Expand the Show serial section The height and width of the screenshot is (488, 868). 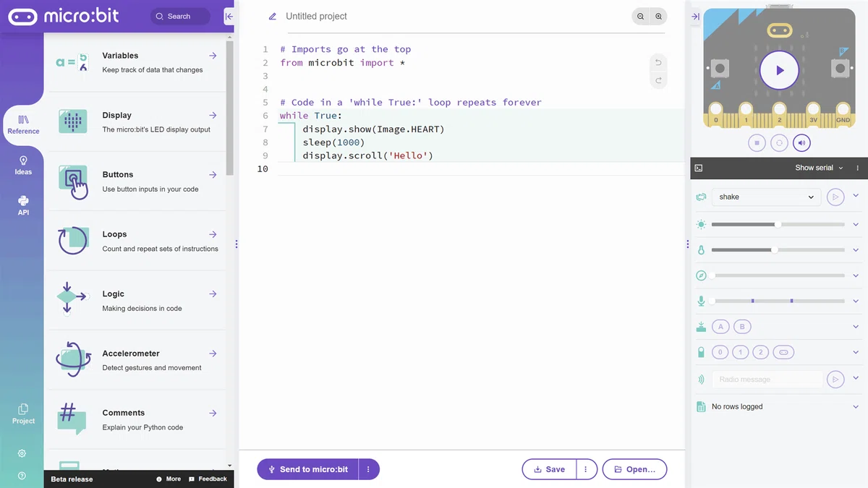pos(819,168)
